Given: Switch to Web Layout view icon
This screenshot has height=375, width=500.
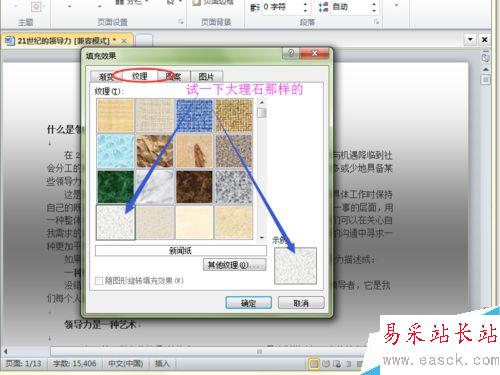Looking at the screenshot, I should tap(337, 364).
